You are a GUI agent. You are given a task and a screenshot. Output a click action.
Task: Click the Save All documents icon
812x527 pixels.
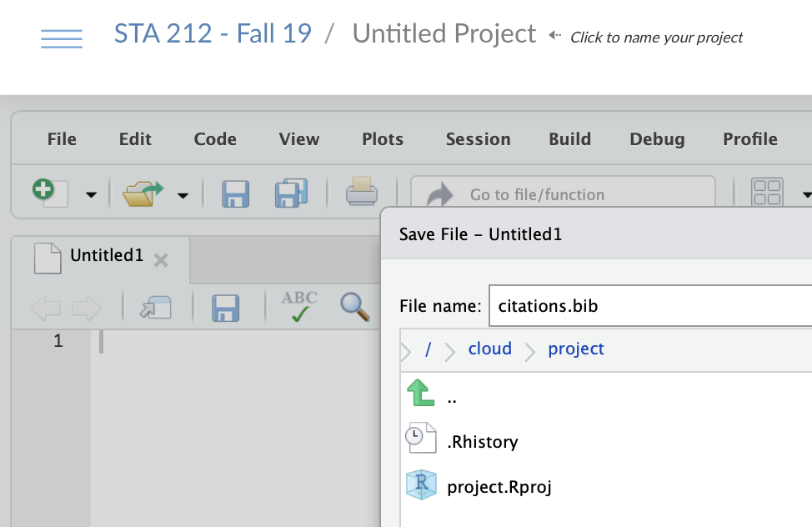(x=291, y=193)
